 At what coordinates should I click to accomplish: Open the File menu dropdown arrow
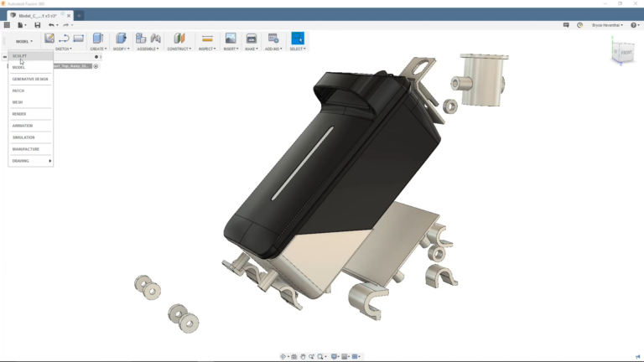25,25
